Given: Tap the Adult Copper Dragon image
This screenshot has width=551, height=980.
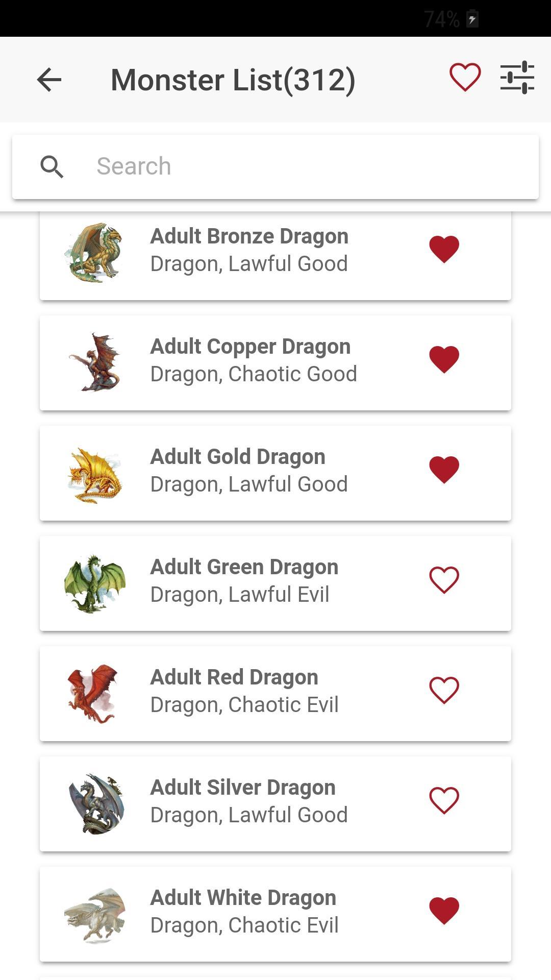Looking at the screenshot, I should [x=94, y=362].
